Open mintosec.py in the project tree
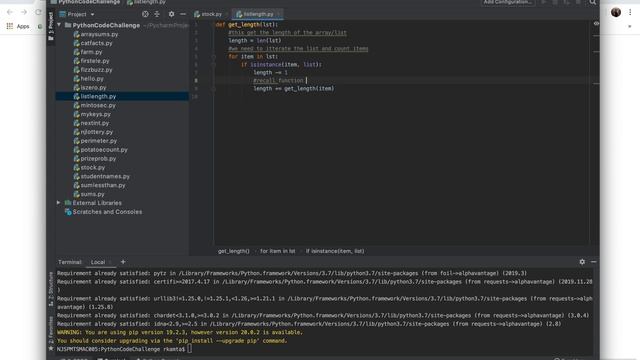This screenshot has height=360, width=640. click(98, 105)
